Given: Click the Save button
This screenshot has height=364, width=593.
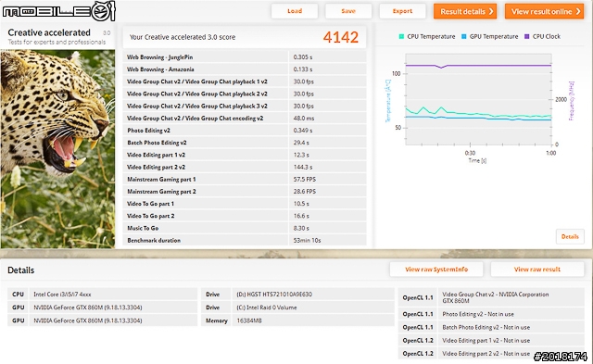Looking at the screenshot, I should (x=348, y=11).
